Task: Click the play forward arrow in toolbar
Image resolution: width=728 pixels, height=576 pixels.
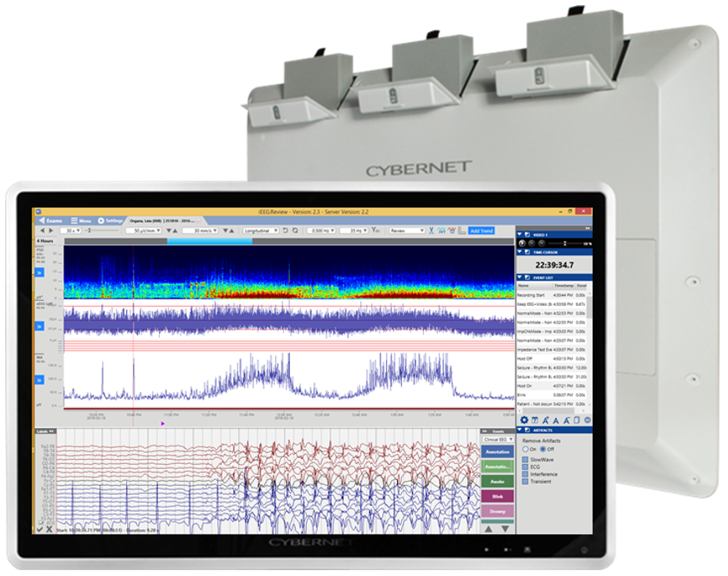Action: [51, 231]
